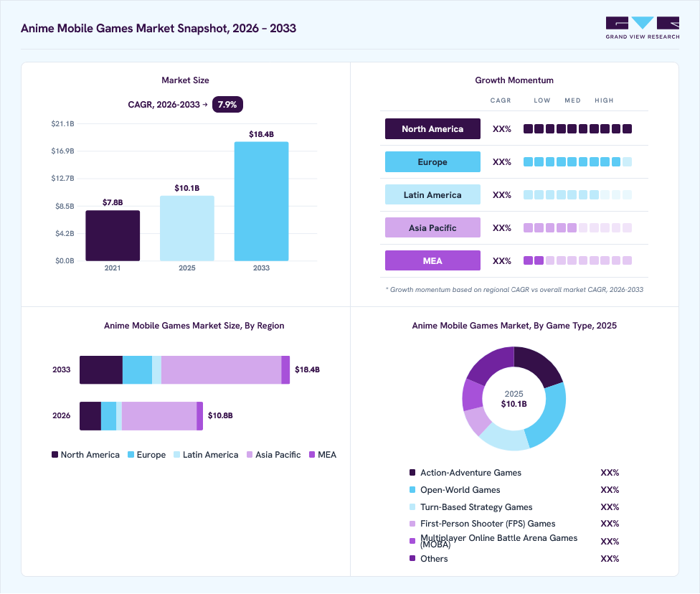Screen dimensions: 700x594
Task: Select the North America region label
Action: coord(432,128)
